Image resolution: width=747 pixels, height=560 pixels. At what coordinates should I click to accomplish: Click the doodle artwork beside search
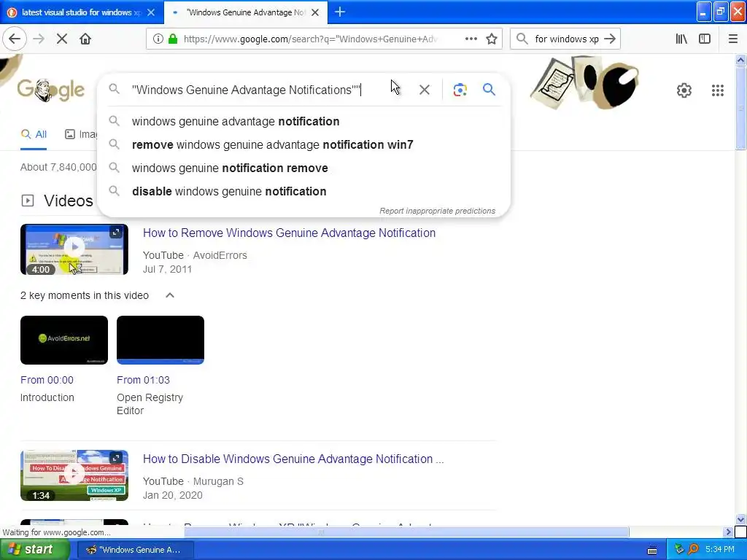click(x=584, y=82)
